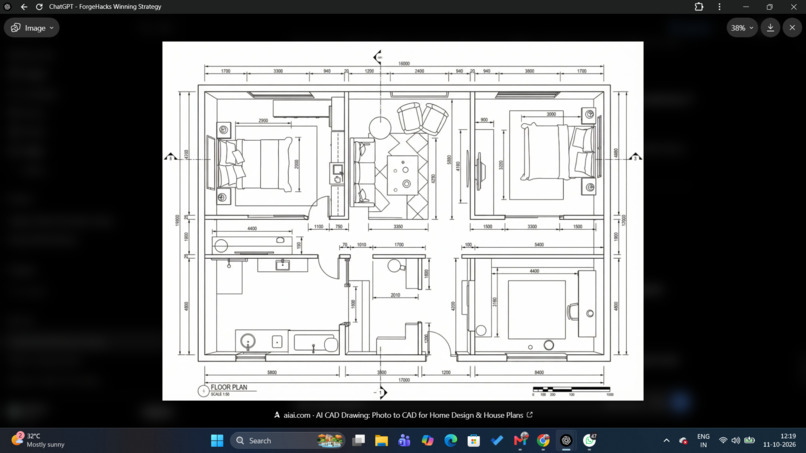This screenshot has height=453, width=806.
Task: Switch the ENG IN input language
Action: [x=703, y=441]
